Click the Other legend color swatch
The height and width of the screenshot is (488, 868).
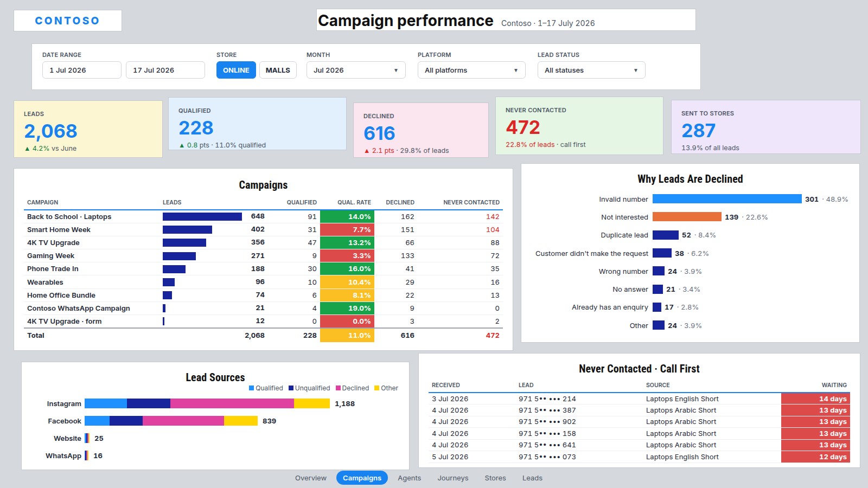click(x=377, y=388)
